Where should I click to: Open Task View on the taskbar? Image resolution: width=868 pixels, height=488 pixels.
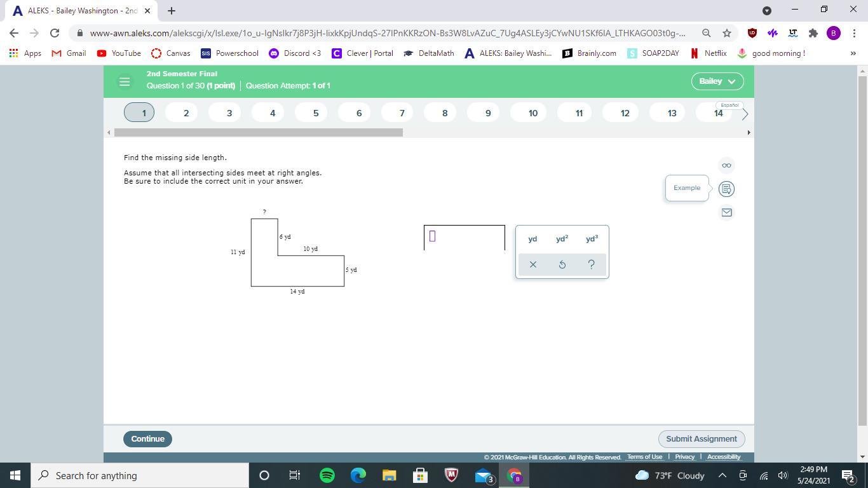point(295,475)
